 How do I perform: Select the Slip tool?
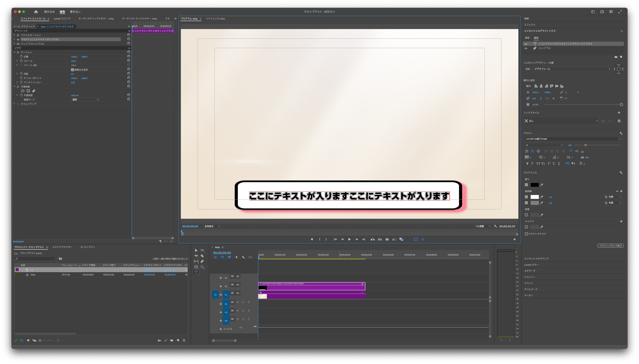[196, 261]
